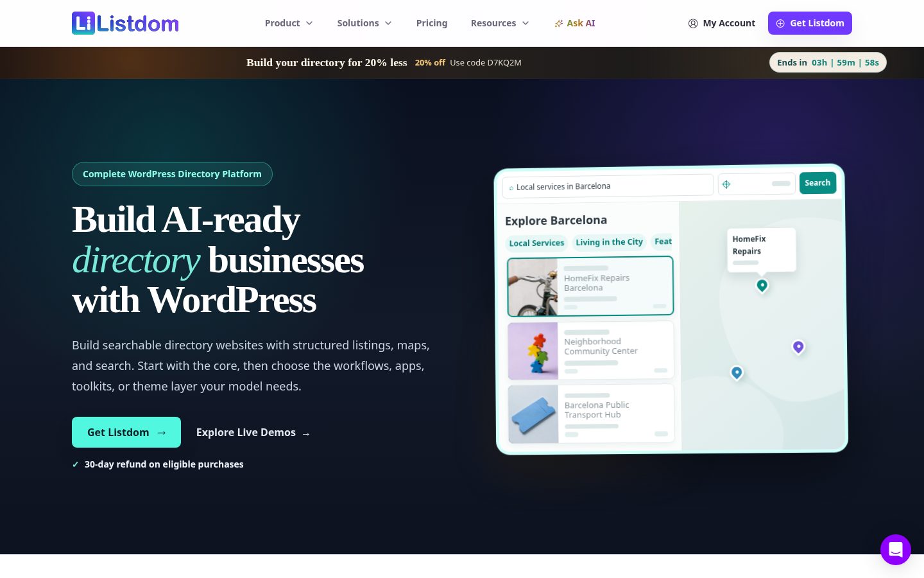This screenshot has height=578, width=924.
Task: Click the purple Get Listdom header button
Action: click(810, 23)
